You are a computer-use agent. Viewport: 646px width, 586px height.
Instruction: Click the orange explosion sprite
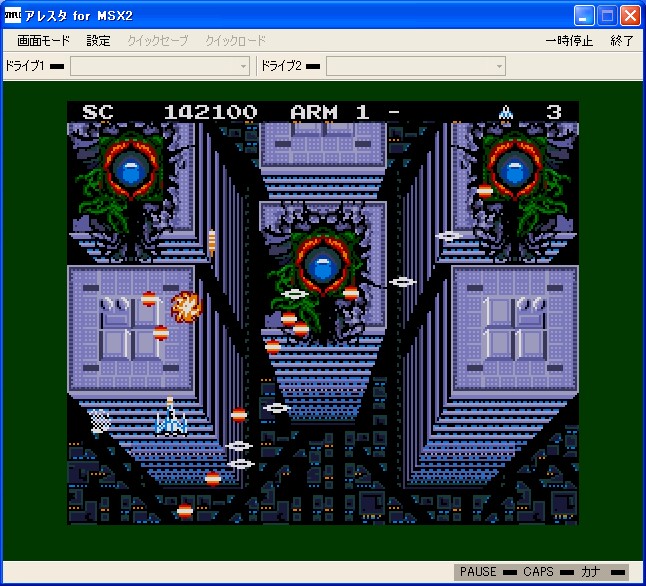coord(186,307)
